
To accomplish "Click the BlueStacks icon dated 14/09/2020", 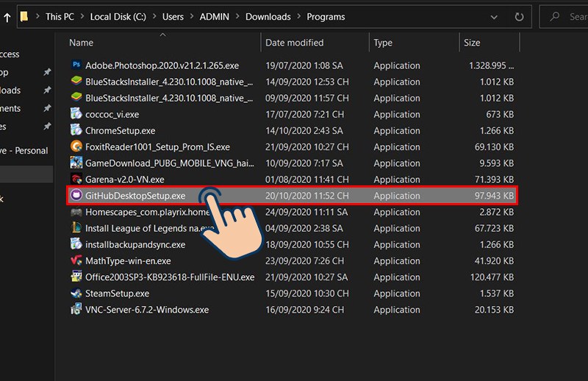I will tap(76, 81).
